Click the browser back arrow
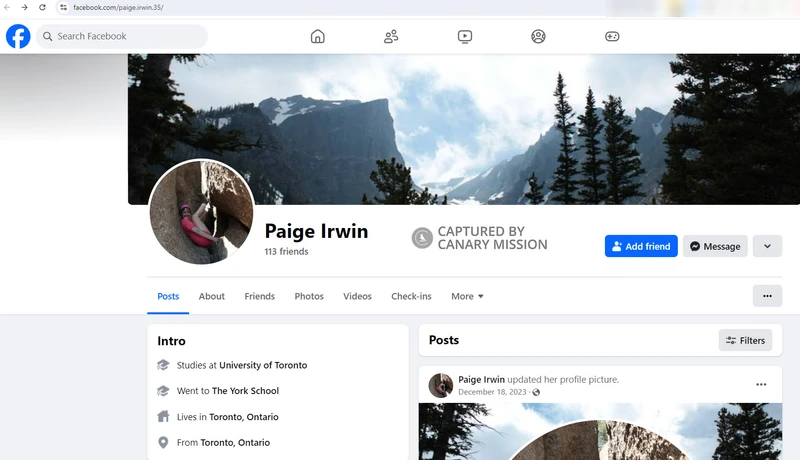Image resolution: width=800 pixels, height=460 pixels. 7,7
